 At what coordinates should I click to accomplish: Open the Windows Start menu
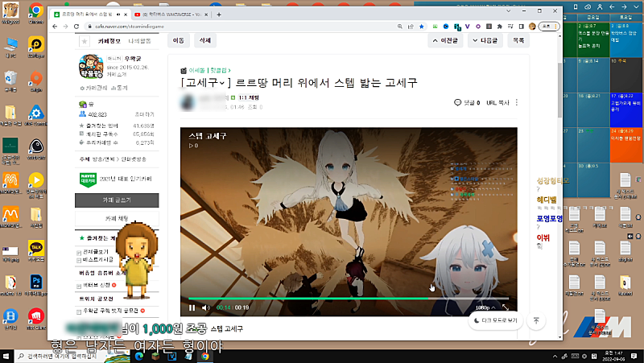tap(6, 356)
